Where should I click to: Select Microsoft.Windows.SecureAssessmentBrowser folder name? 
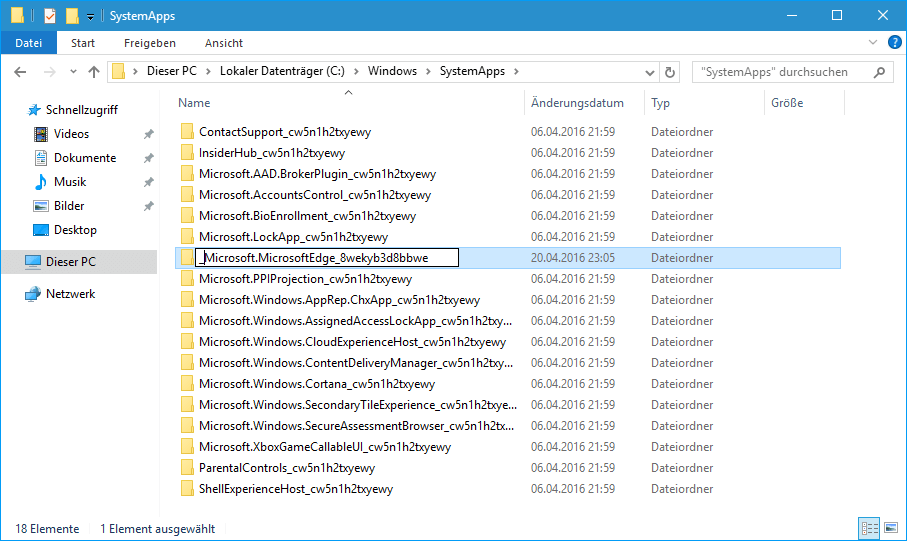pyautogui.click(x=356, y=426)
